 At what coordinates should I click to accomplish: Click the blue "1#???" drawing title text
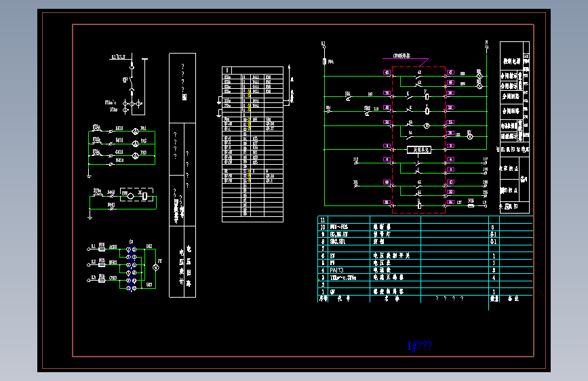[420, 346]
